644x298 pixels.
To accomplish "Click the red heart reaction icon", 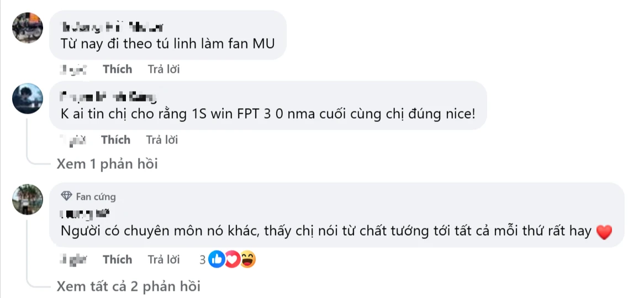I will [x=233, y=260].
